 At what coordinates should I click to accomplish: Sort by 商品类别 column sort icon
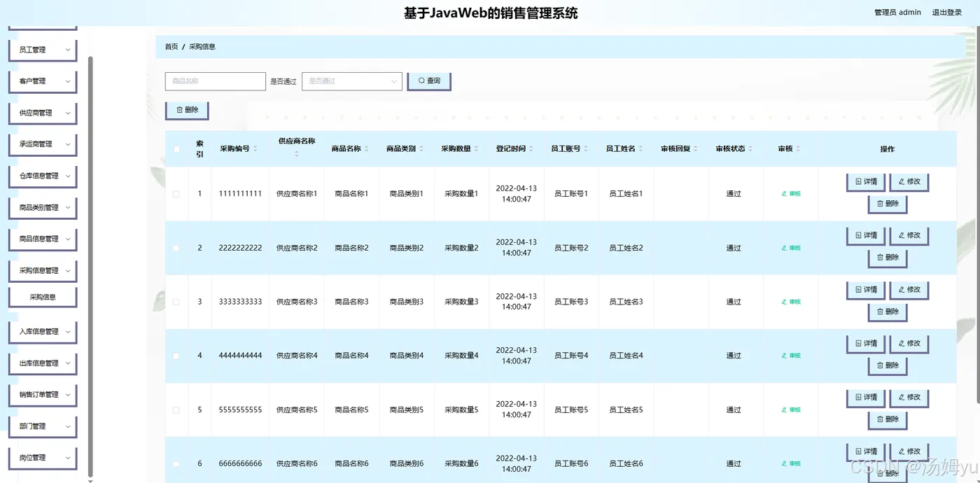(x=421, y=149)
